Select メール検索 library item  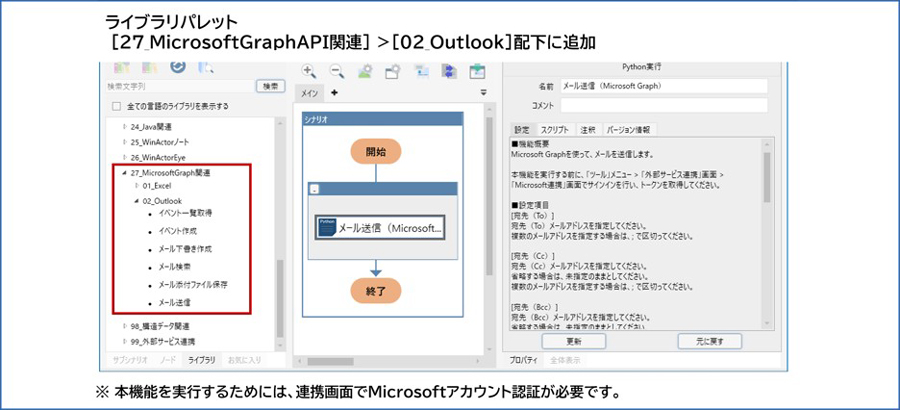[x=174, y=267]
